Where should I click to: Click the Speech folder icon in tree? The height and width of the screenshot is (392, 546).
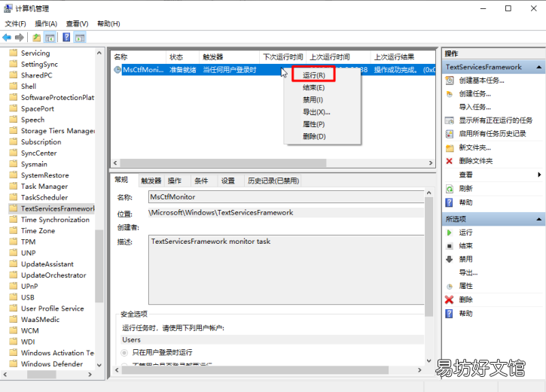[x=14, y=120]
